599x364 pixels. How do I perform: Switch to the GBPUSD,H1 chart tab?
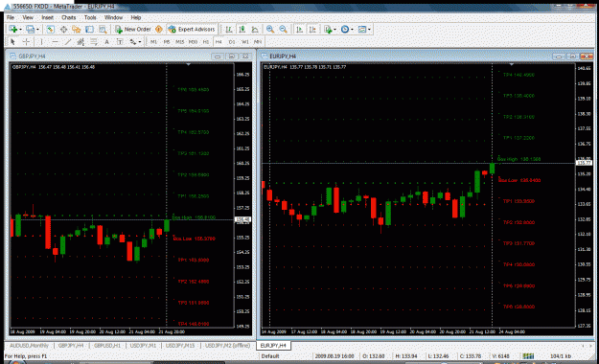pyautogui.click(x=107, y=346)
